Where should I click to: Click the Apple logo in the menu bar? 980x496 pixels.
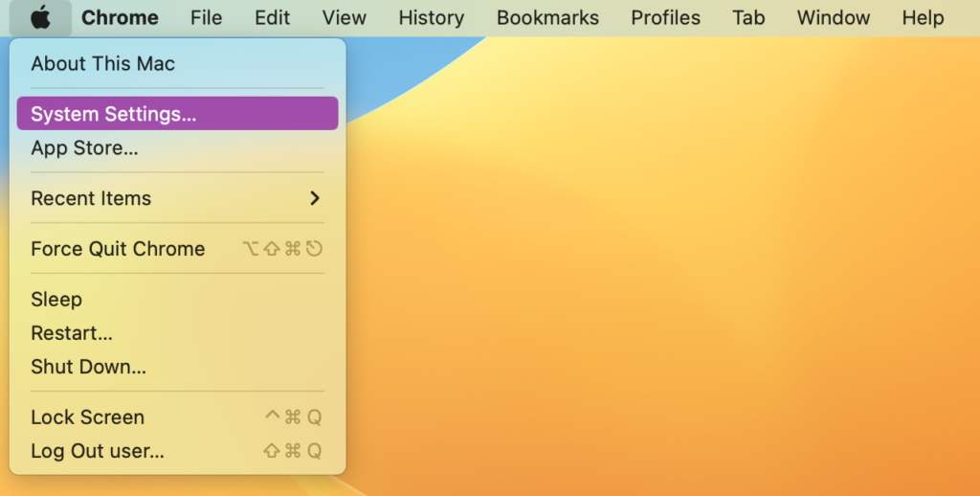[x=40, y=18]
